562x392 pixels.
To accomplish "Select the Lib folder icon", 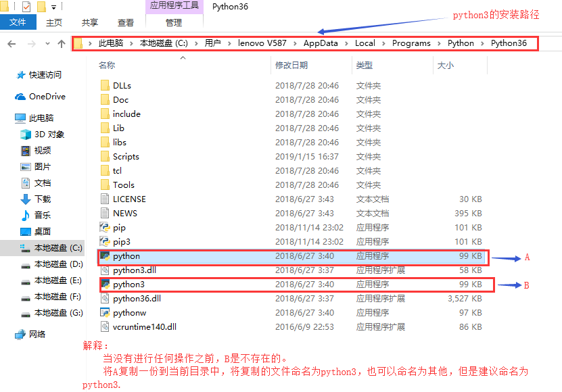I will tap(105, 128).
